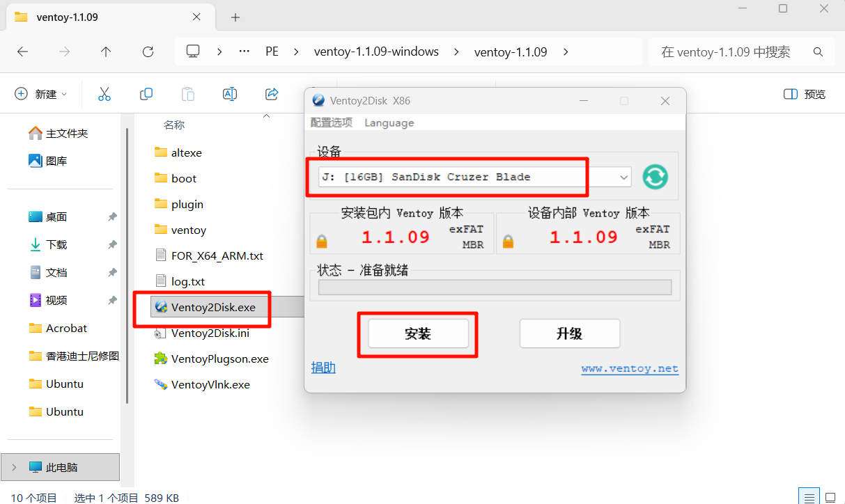The image size is (845, 504).
Task: Click the 升级 (Upgrade) button
Action: point(569,333)
